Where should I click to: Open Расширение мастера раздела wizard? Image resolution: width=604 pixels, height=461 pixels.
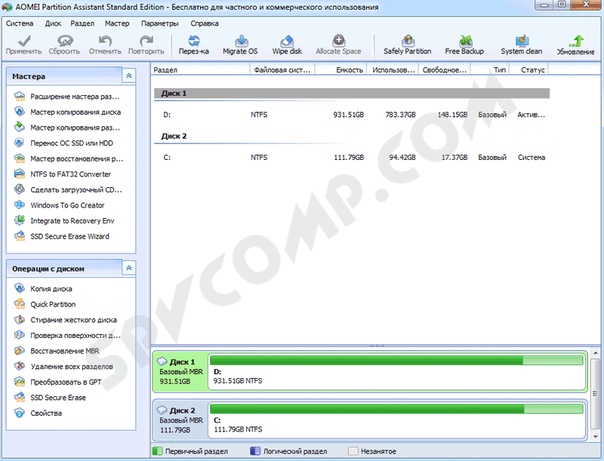click(x=67, y=97)
